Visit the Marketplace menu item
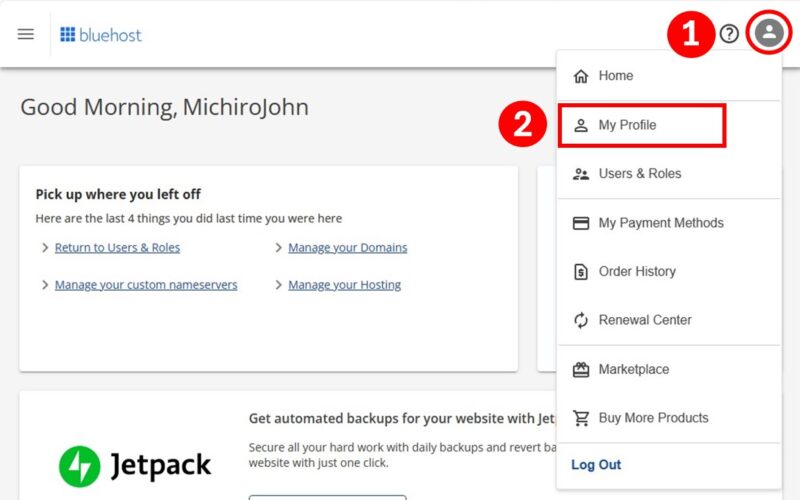The height and width of the screenshot is (500, 800). pyautogui.click(x=633, y=370)
